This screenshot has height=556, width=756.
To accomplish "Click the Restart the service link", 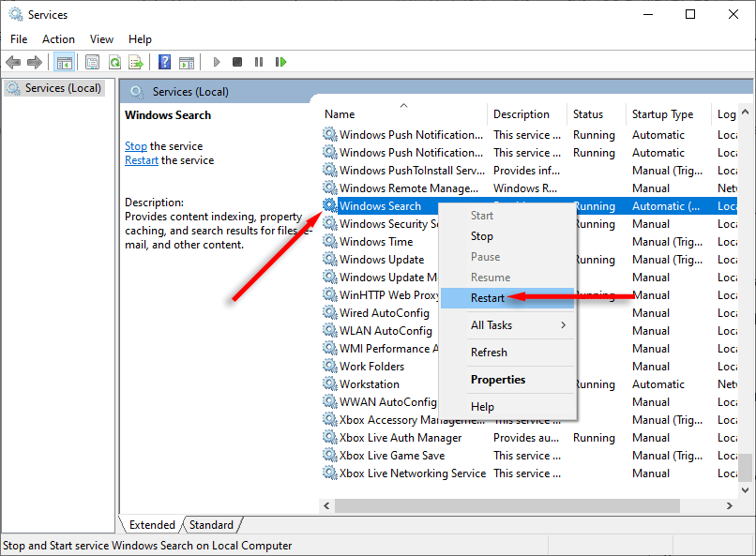I will click(x=142, y=160).
